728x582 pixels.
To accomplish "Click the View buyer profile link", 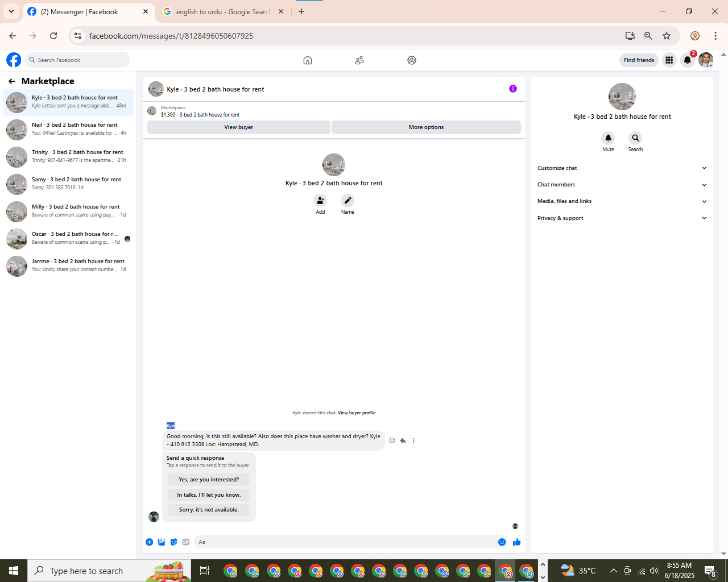I will (357, 413).
